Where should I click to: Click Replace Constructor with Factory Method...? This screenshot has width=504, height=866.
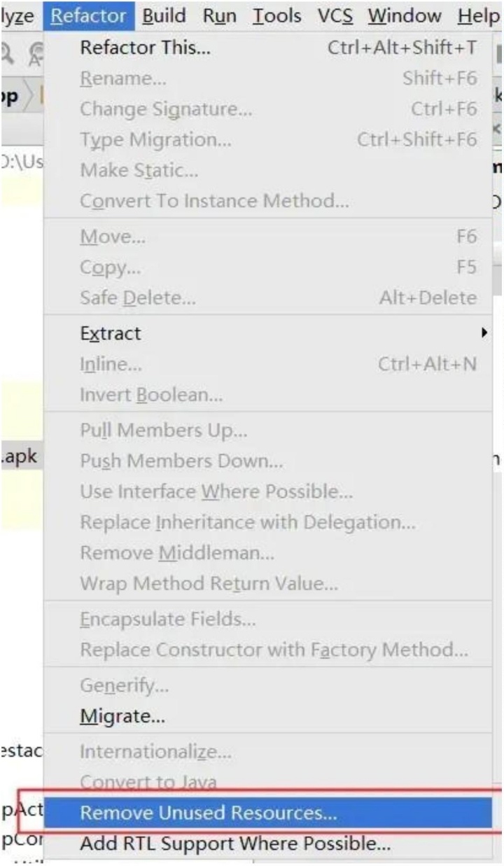click(x=274, y=650)
